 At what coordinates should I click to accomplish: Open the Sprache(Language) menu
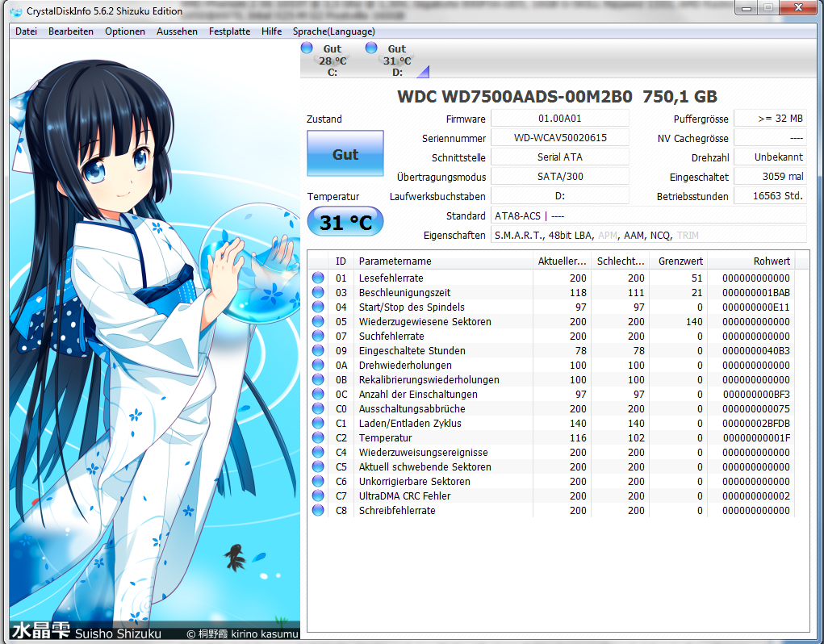[333, 31]
